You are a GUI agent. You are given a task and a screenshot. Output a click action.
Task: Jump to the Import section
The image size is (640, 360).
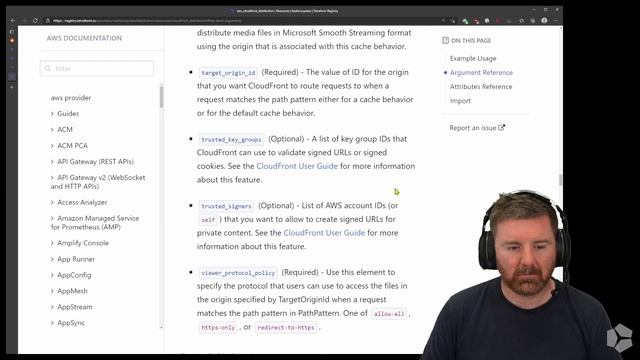click(460, 101)
